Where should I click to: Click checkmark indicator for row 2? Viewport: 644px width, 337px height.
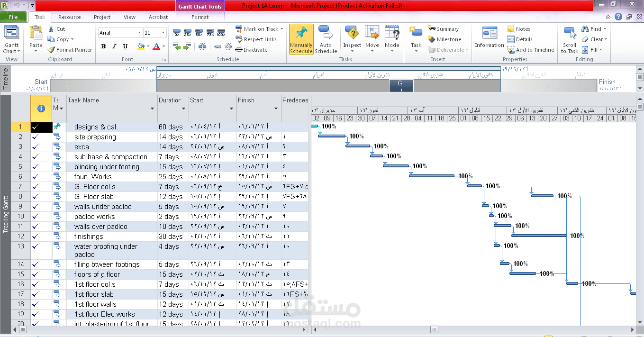tap(35, 137)
